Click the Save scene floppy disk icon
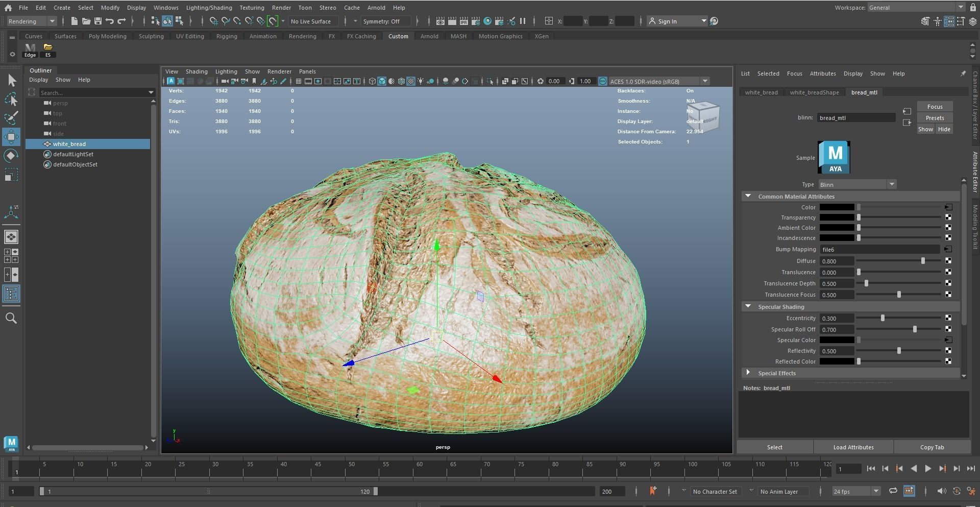The width and height of the screenshot is (980, 507). (x=97, y=21)
